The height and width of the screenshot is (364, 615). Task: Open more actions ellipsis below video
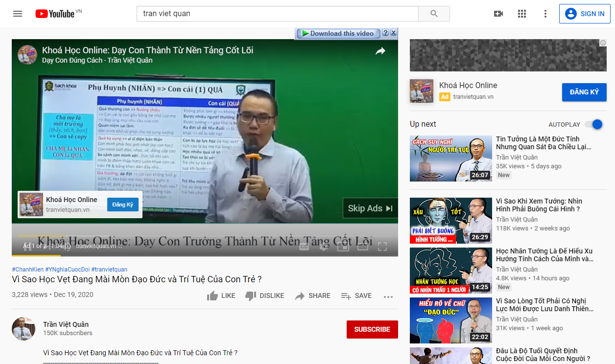click(388, 296)
